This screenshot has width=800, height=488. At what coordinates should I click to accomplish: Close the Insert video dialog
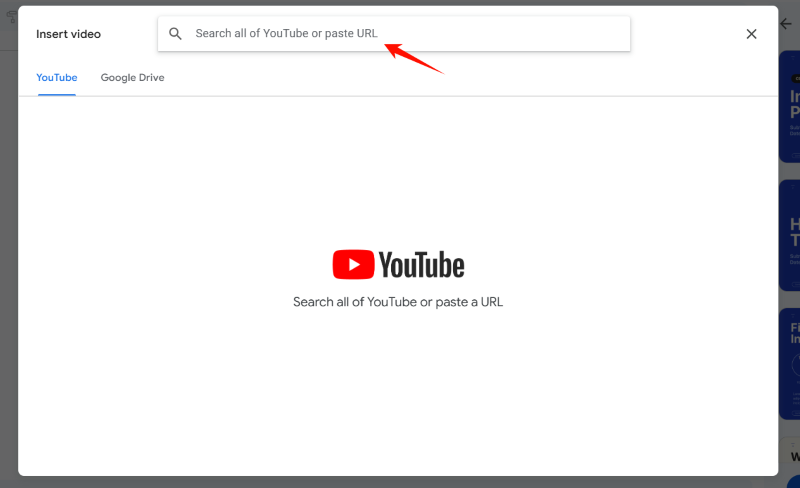click(751, 34)
